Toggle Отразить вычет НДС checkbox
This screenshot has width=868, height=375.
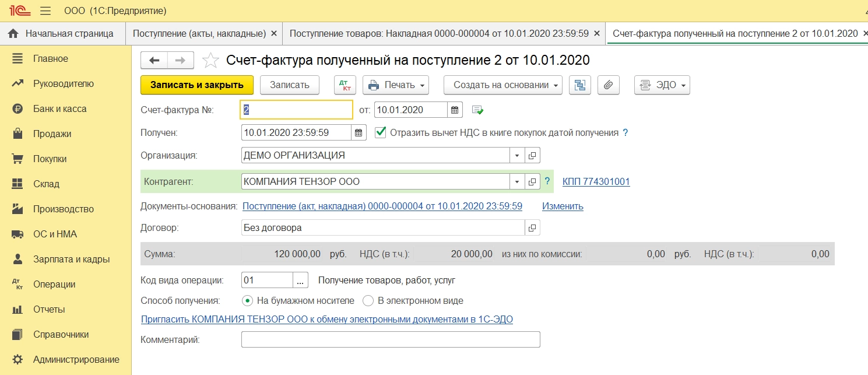click(381, 132)
